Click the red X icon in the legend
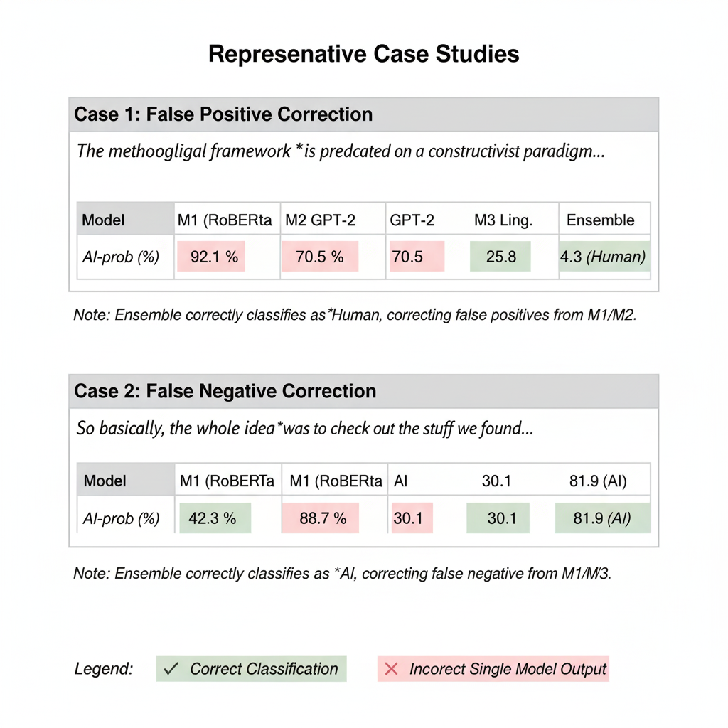This screenshot has height=728, width=728. (390, 668)
